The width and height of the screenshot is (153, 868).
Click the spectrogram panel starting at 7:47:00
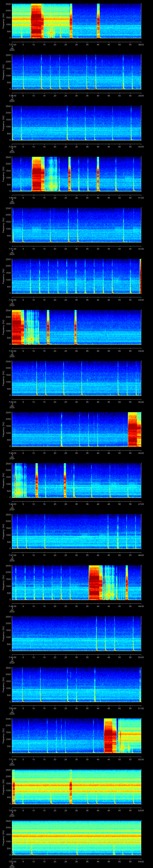click(x=77, y=531)
